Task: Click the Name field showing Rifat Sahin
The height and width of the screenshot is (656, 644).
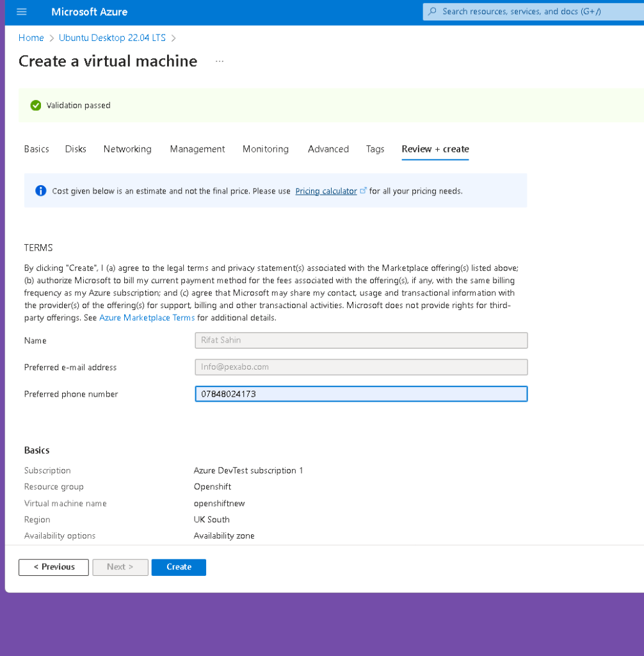Action: coord(361,340)
